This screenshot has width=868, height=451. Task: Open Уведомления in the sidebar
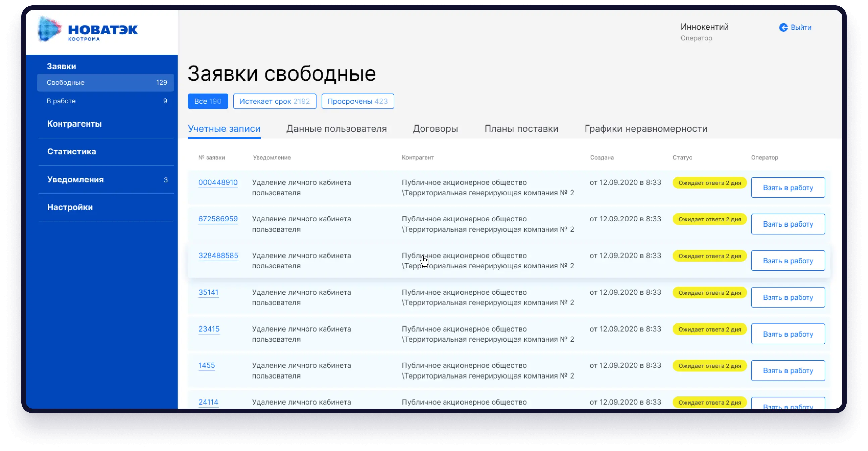75,179
